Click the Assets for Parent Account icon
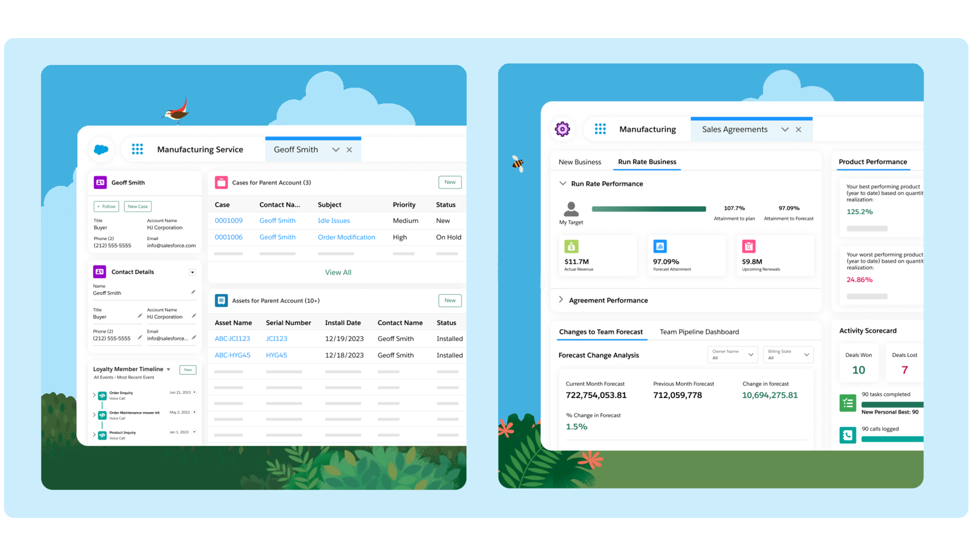This screenshot has height=560, width=972. click(x=221, y=300)
